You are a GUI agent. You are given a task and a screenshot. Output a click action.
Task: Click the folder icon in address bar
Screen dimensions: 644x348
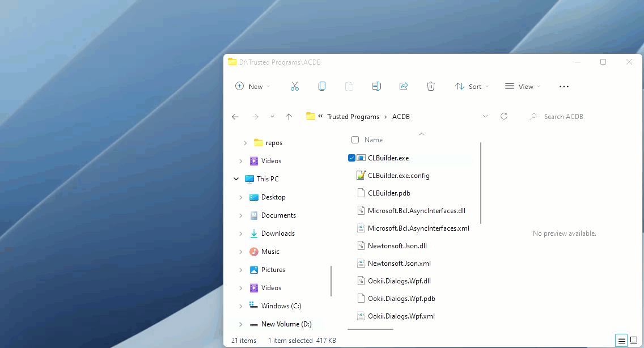point(311,116)
